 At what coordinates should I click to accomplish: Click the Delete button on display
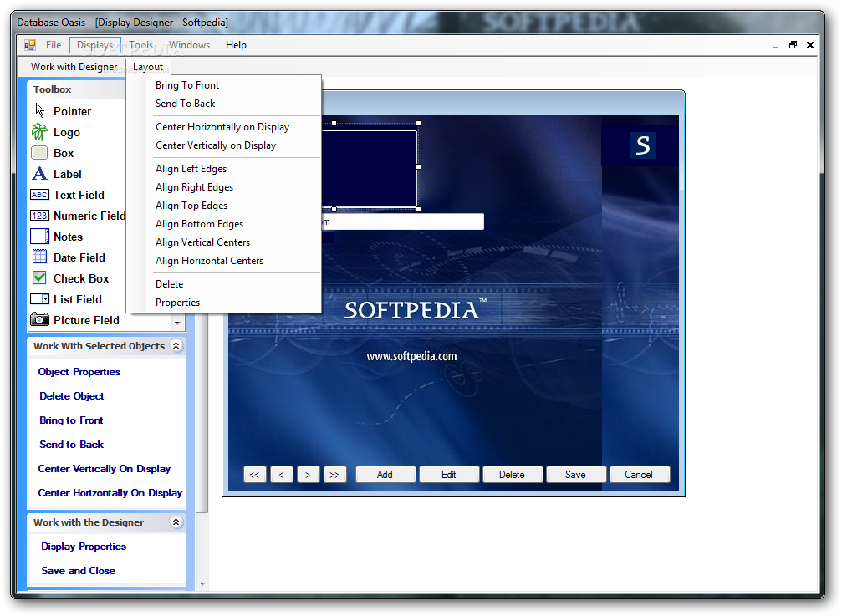tap(512, 475)
